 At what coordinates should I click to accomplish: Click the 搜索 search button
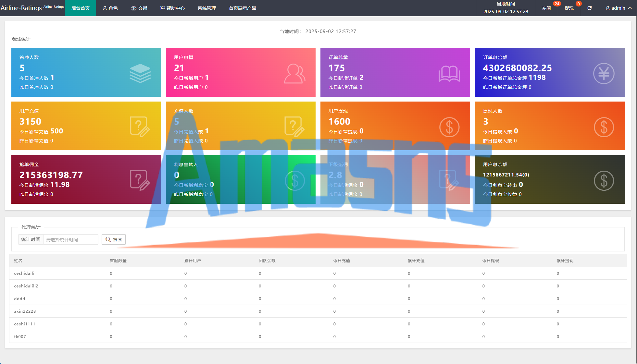point(114,239)
